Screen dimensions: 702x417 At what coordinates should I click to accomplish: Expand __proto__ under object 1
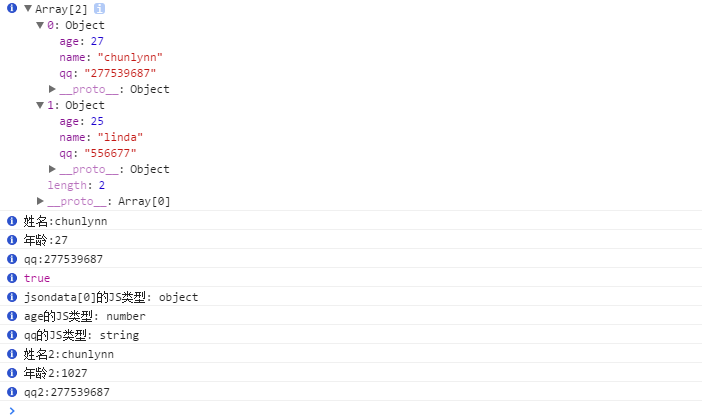click(52, 169)
